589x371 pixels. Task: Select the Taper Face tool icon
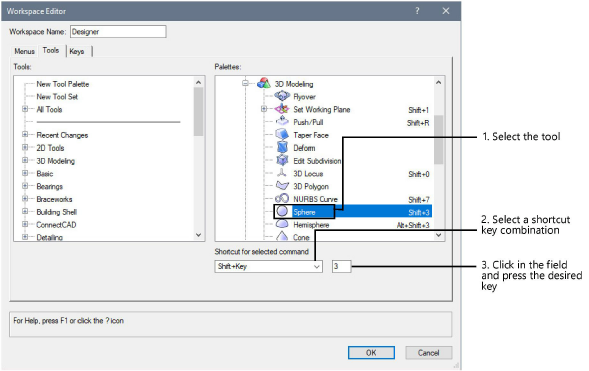[282, 134]
